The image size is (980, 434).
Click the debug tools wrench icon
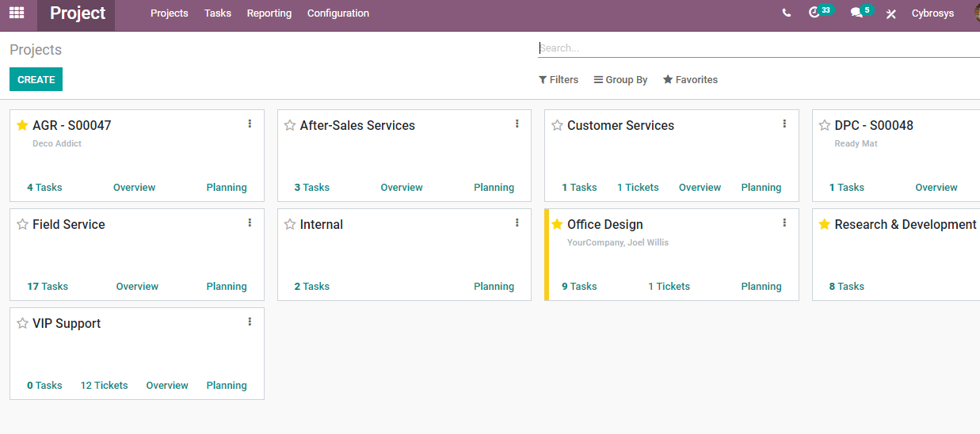(x=891, y=13)
